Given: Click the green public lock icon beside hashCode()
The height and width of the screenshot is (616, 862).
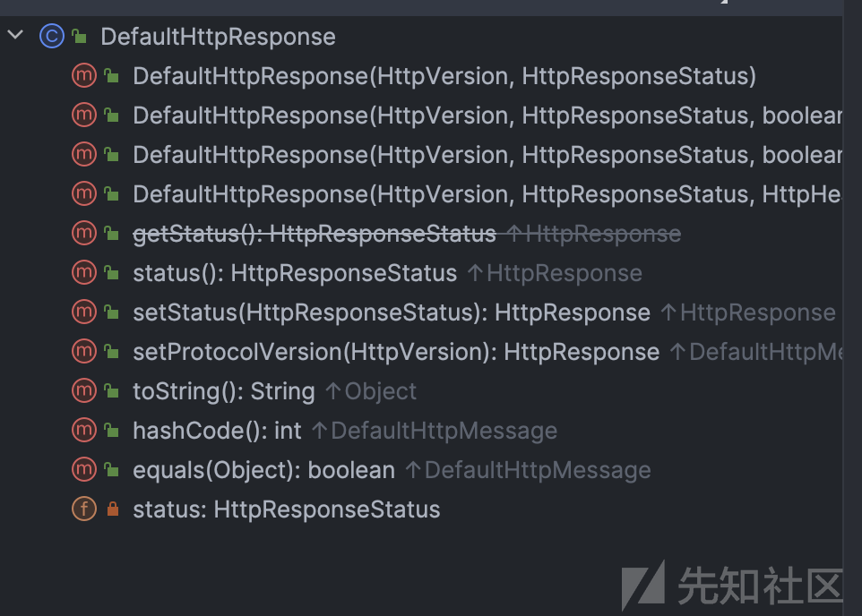Looking at the screenshot, I should pos(112,431).
